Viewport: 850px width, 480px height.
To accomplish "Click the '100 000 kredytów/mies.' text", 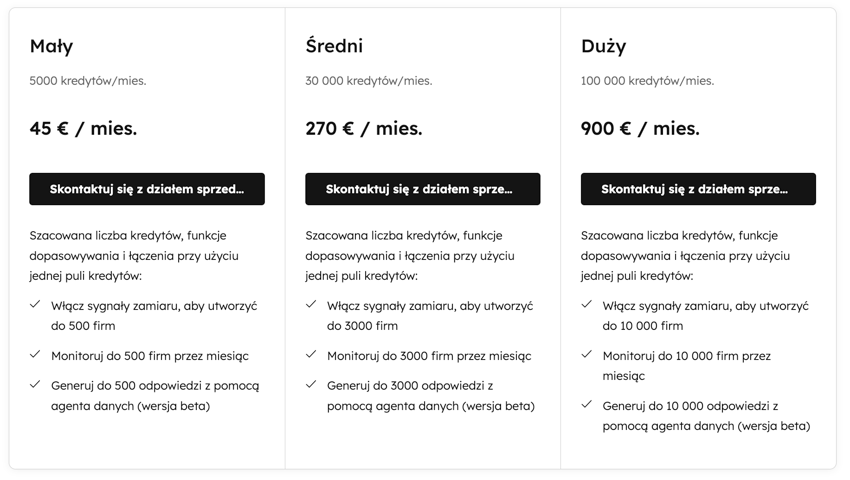I will tap(647, 81).
